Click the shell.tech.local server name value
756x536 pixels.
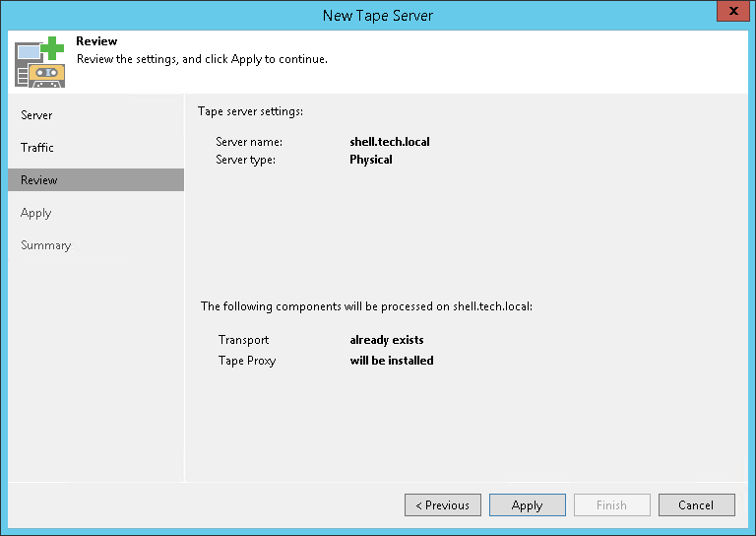390,142
